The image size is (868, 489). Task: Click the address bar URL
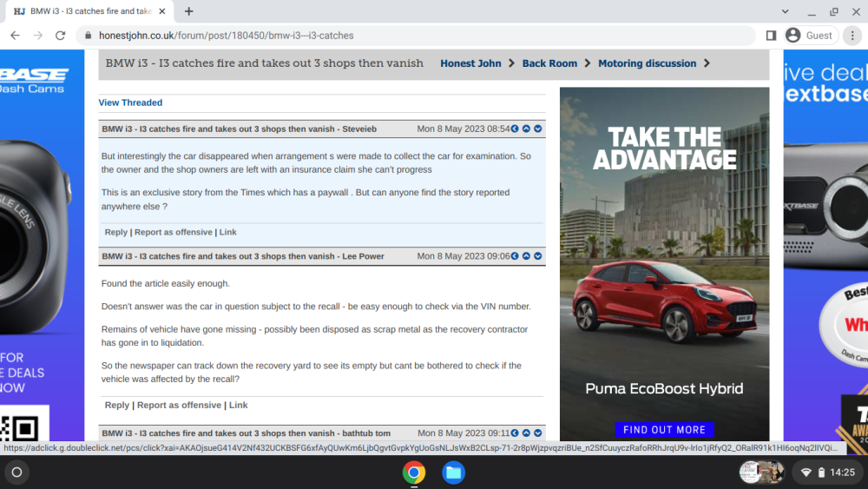coord(226,36)
